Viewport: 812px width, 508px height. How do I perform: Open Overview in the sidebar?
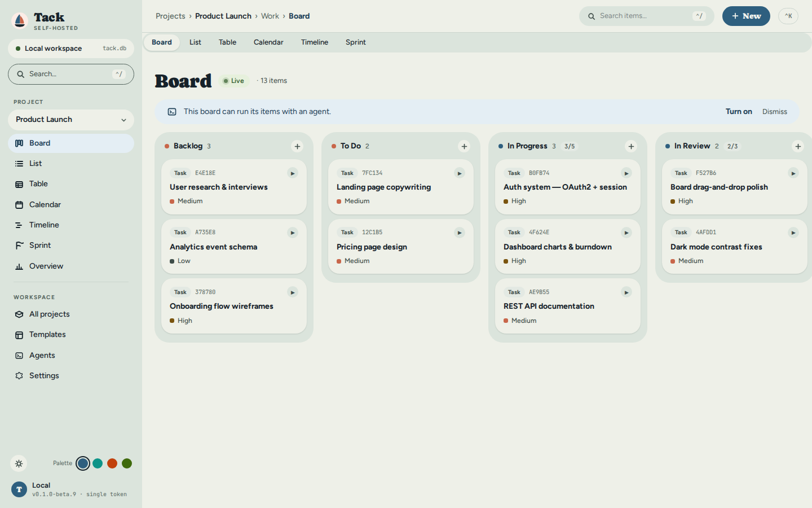click(x=71, y=266)
